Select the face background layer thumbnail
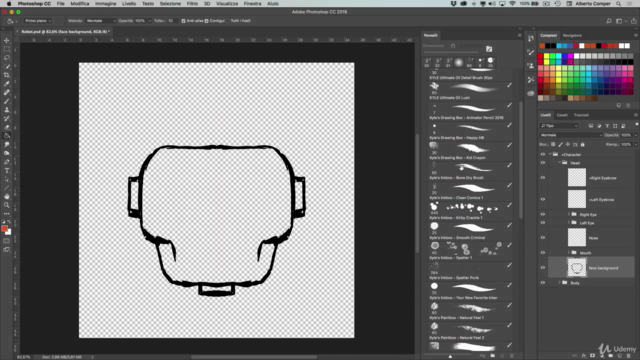Viewport: 640px width, 360px height. (x=577, y=268)
